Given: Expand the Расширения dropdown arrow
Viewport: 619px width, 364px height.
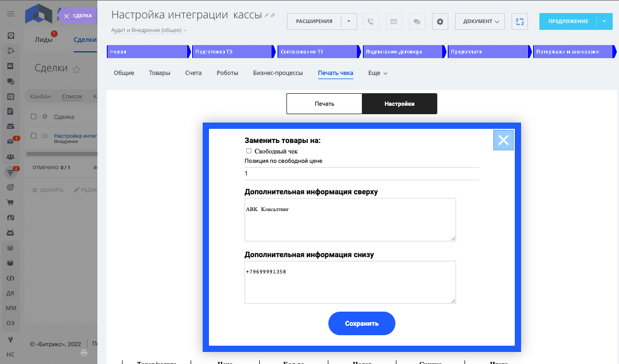Looking at the screenshot, I should coord(349,21).
